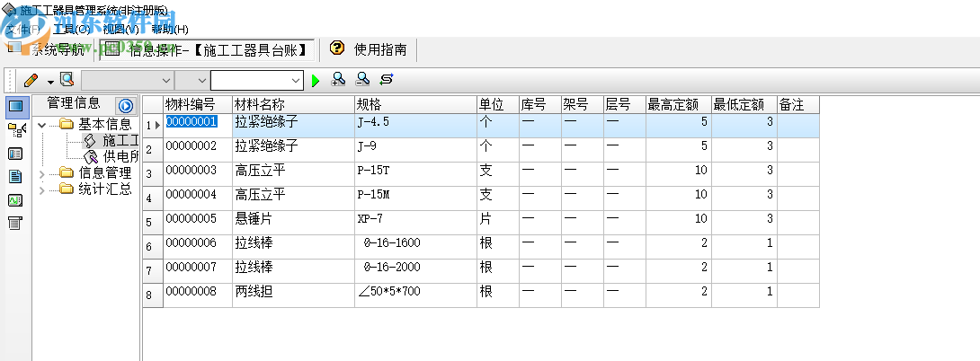The width and height of the screenshot is (980, 361).
Task: Click the 最低定额 column header
Action: [x=744, y=104]
